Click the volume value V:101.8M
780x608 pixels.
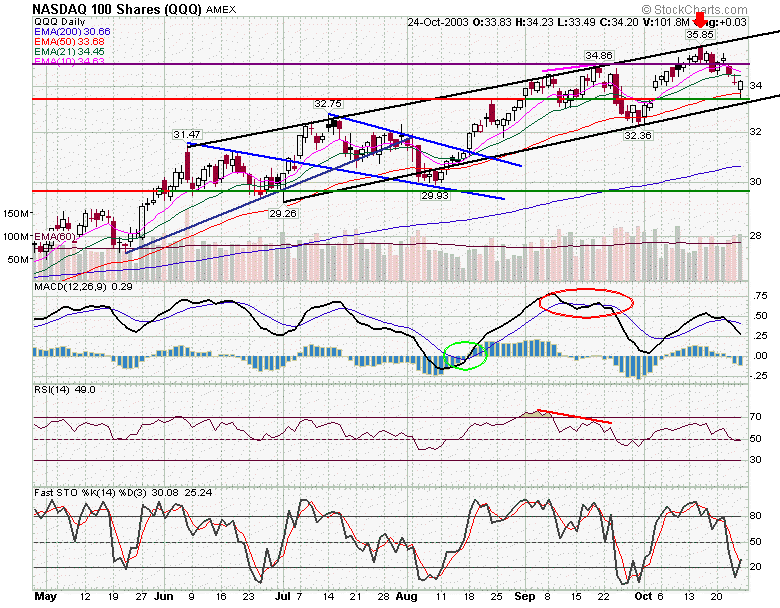[x=666, y=22]
